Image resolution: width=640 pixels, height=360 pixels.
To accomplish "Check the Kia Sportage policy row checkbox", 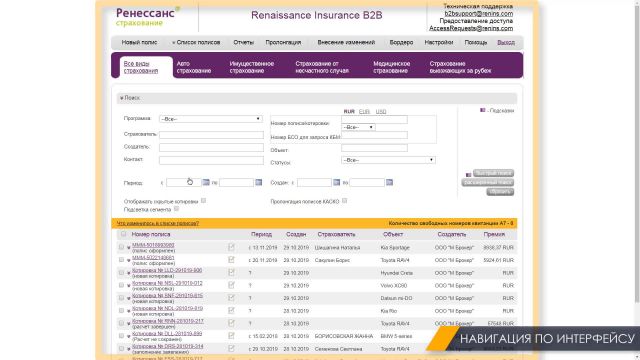I will (x=121, y=247).
